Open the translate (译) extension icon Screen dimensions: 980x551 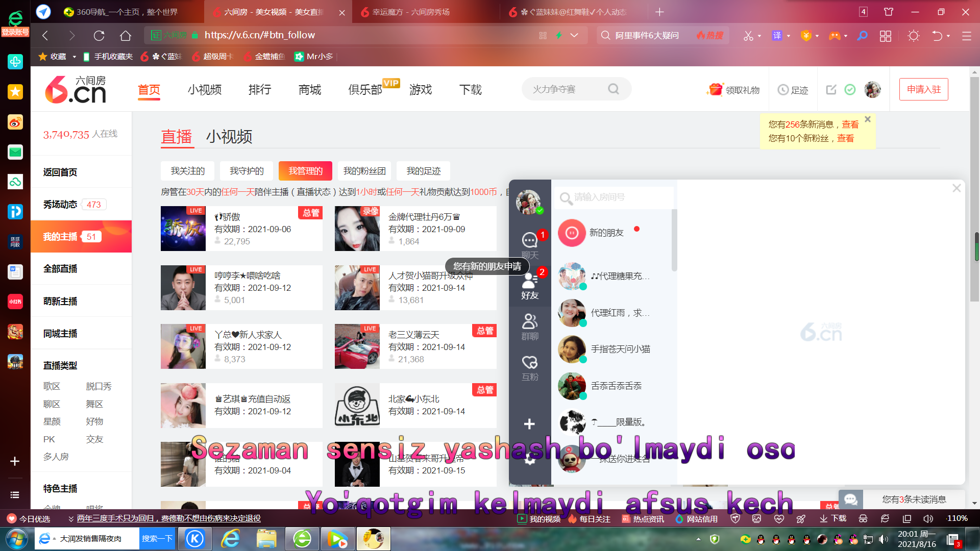(x=777, y=35)
